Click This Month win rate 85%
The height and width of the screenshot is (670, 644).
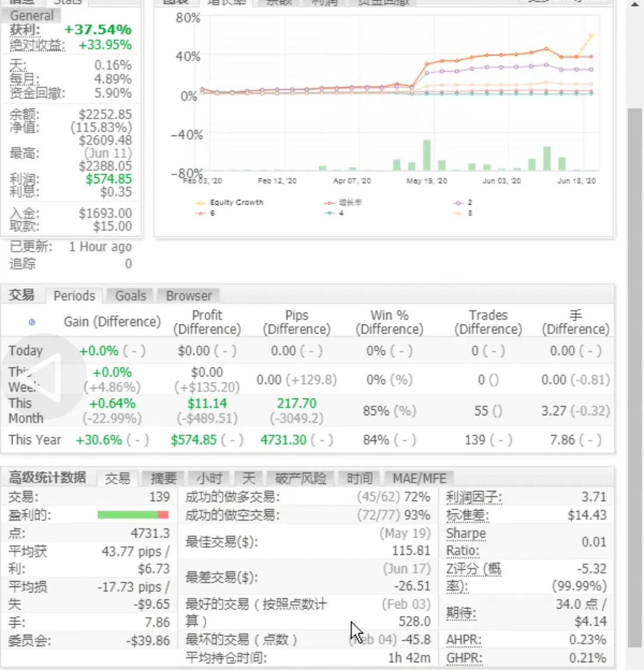376,411
